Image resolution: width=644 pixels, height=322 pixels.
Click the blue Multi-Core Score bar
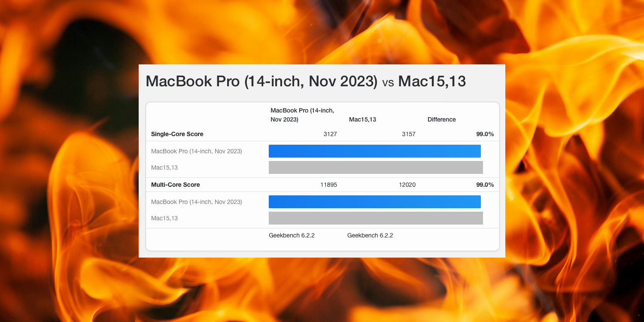[374, 201]
